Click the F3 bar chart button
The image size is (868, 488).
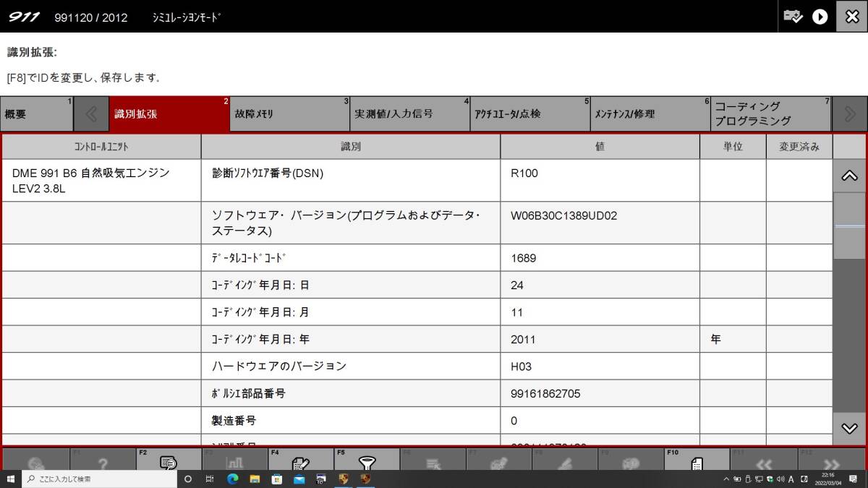(234, 461)
